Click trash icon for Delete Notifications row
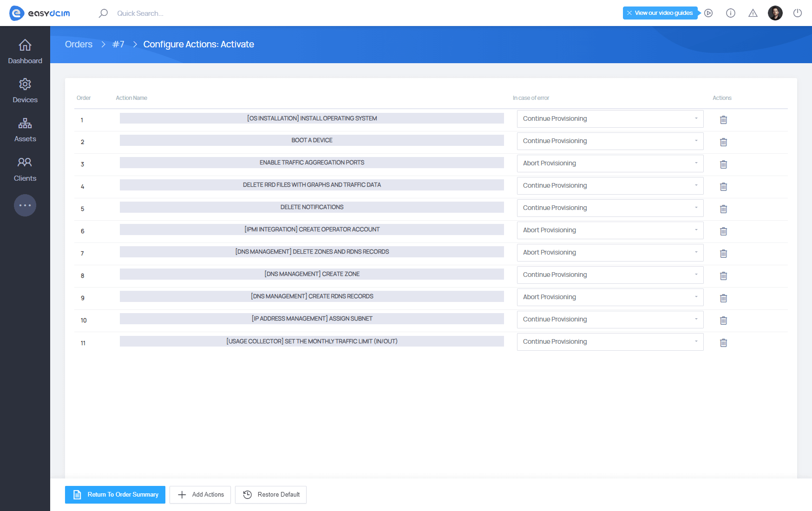The height and width of the screenshot is (511, 812). [723, 209]
